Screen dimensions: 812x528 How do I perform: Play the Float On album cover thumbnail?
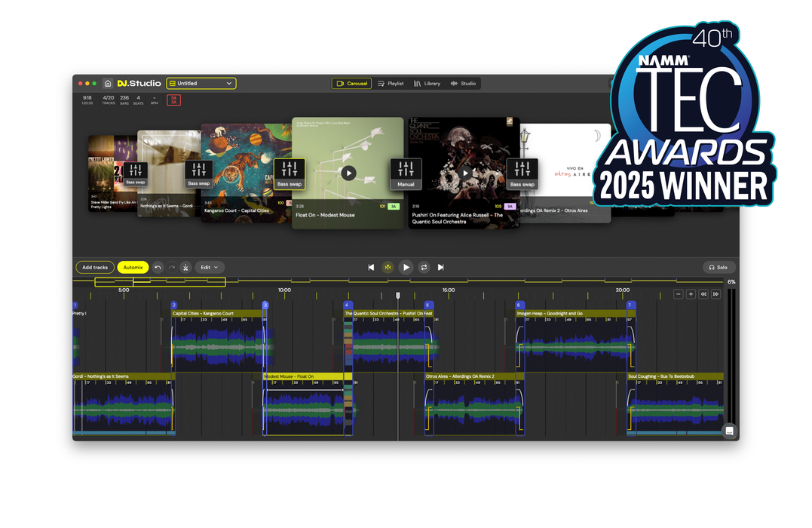pyautogui.click(x=348, y=173)
